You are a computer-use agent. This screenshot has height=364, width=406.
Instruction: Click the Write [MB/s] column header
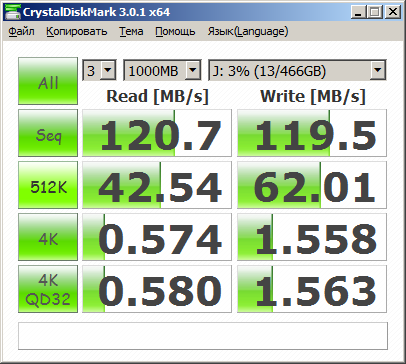coord(313,96)
